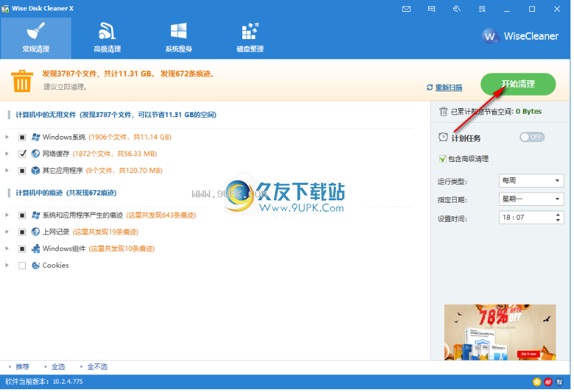Expand the 其它应用程序 tree row
Screen dimensions: 574x392
(7, 170)
